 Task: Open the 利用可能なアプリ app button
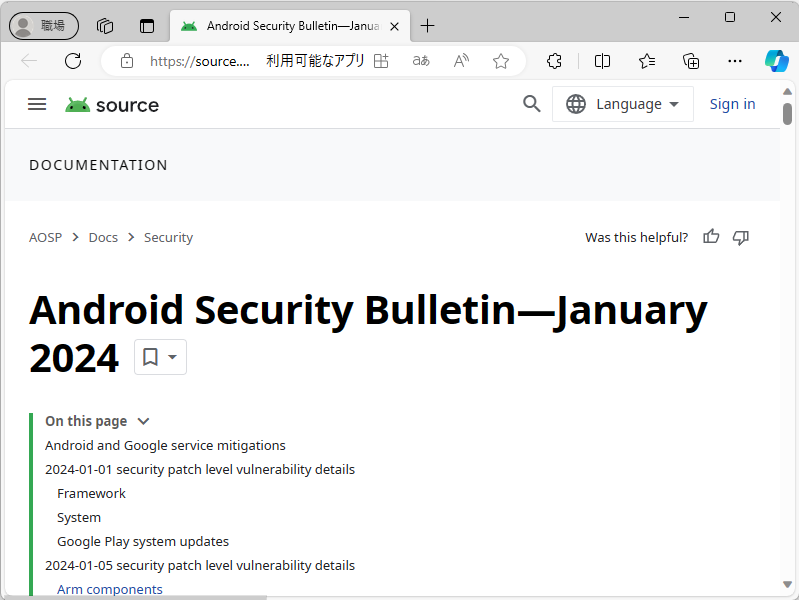coord(327,61)
